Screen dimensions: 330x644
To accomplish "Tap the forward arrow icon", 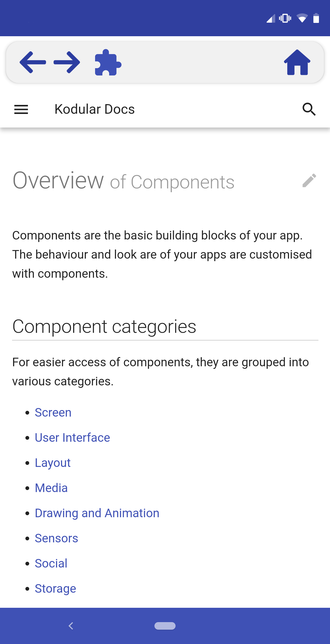I will (x=67, y=62).
